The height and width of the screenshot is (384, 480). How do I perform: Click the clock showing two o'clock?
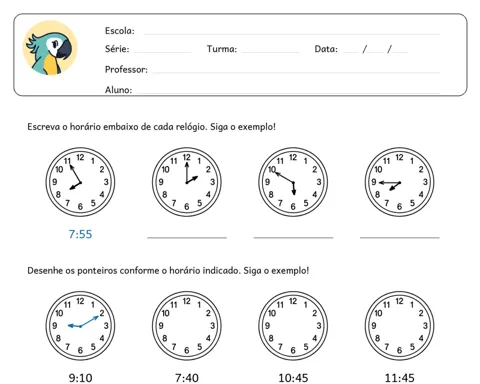pyautogui.click(x=187, y=182)
